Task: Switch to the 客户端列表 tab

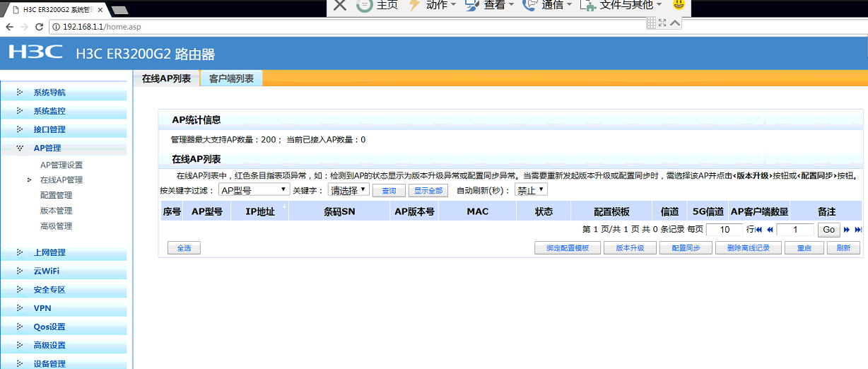Action: point(231,78)
